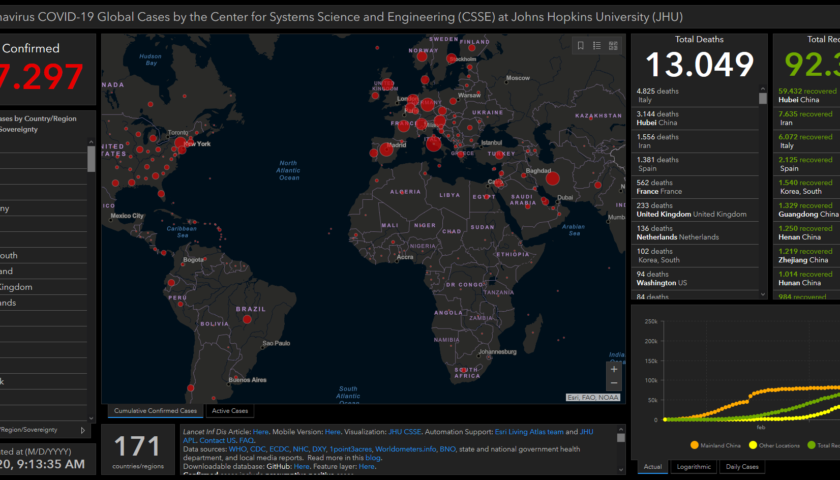Toggle the orange Mainland China legend item
This screenshot has width=840, height=480.
(x=715, y=445)
